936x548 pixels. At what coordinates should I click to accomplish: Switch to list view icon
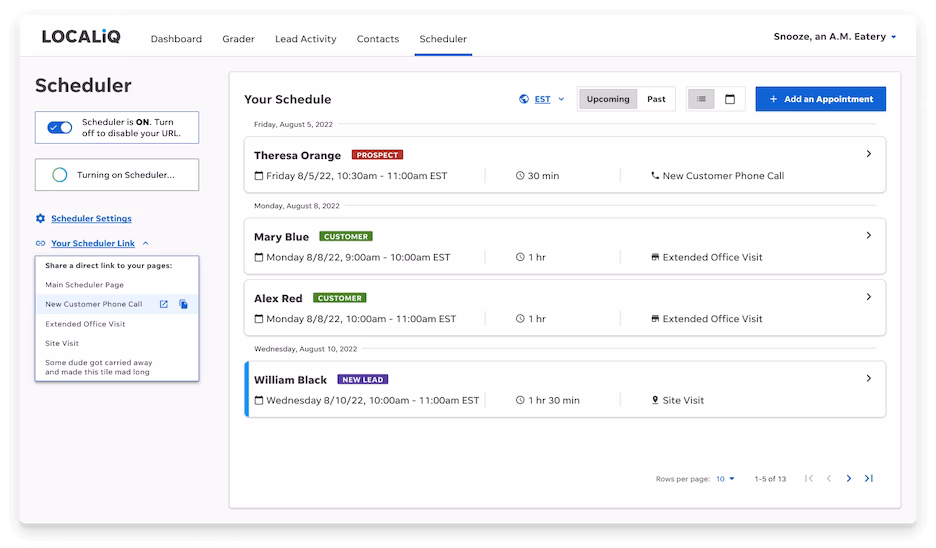(x=701, y=99)
